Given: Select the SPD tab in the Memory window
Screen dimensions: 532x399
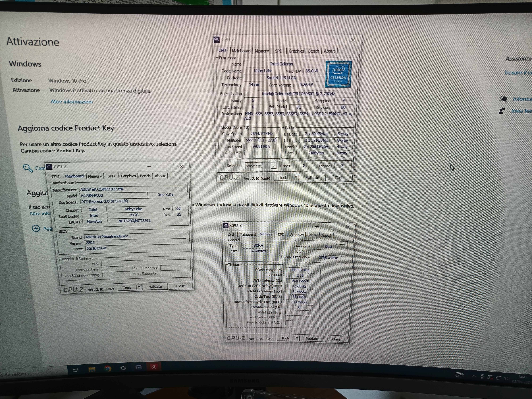Looking at the screenshot, I should click(x=281, y=234).
